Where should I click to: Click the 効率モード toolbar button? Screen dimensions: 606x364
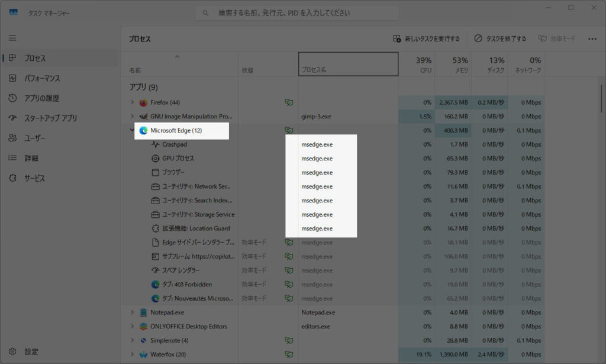[x=557, y=38]
